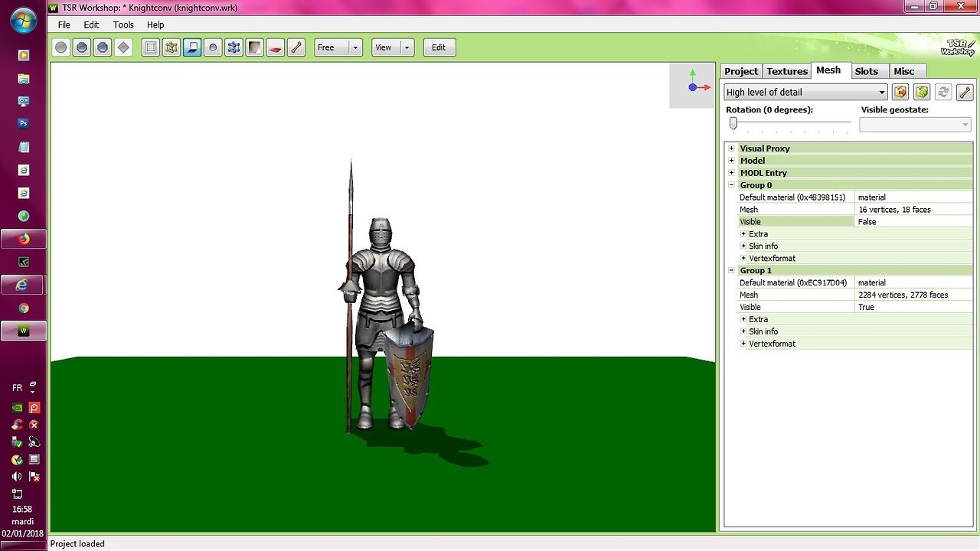This screenshot has height=551, width=980.
Task: Click the Rotation slider handle
Action: [733, 123]
